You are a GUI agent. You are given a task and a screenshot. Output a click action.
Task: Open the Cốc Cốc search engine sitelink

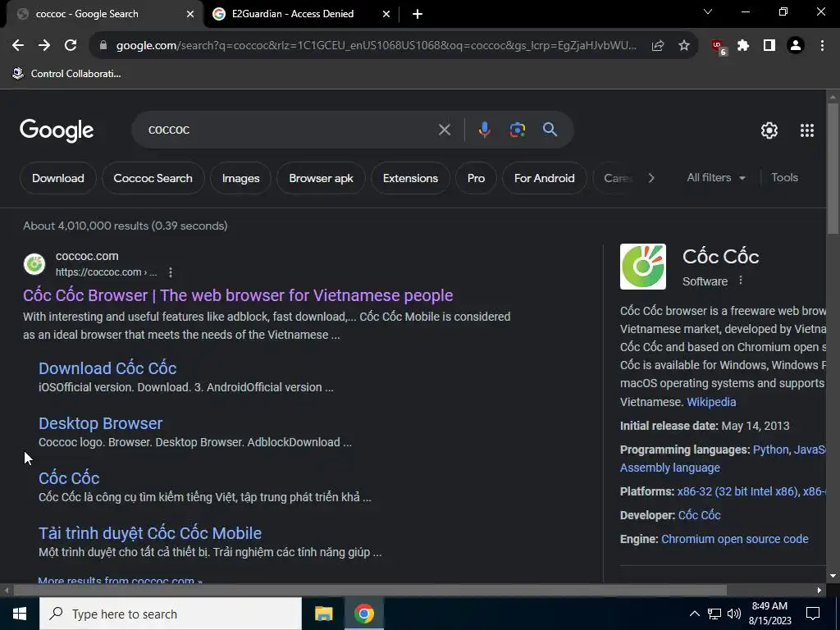[69, 478]
